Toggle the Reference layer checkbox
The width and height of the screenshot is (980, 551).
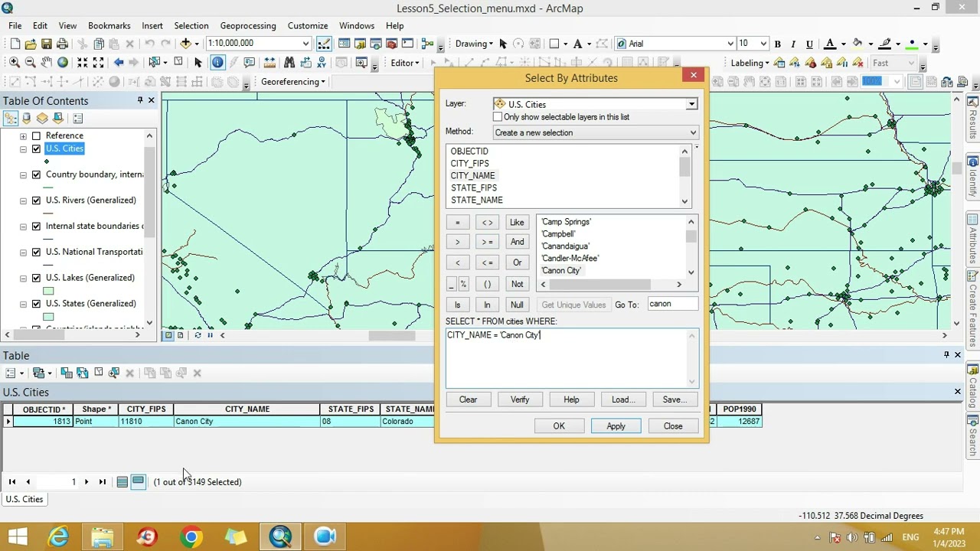(x=36, y=135)
